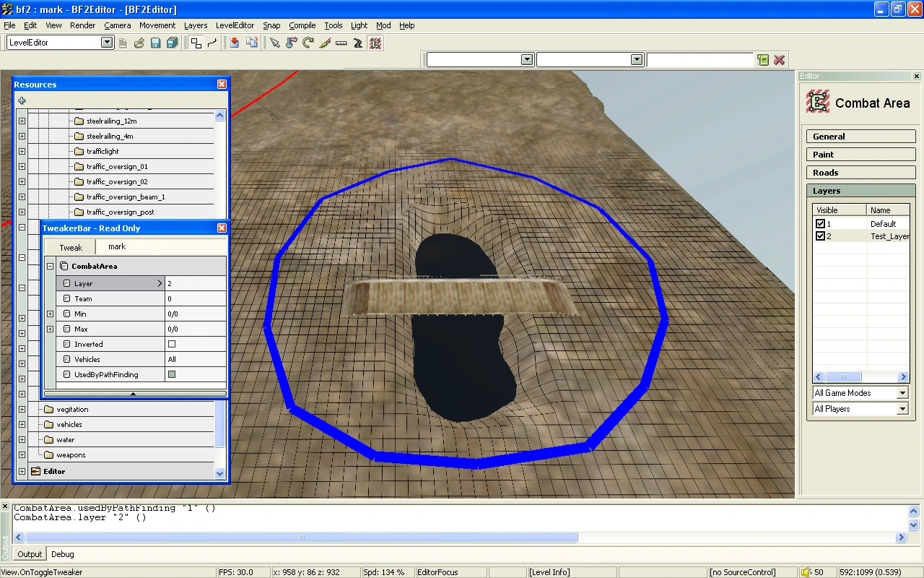Image resolution: width=924 pixels, height=578 pixels.
Task: Click the Layers section header button
Action: pyautogui.click(x=861, y=191)
